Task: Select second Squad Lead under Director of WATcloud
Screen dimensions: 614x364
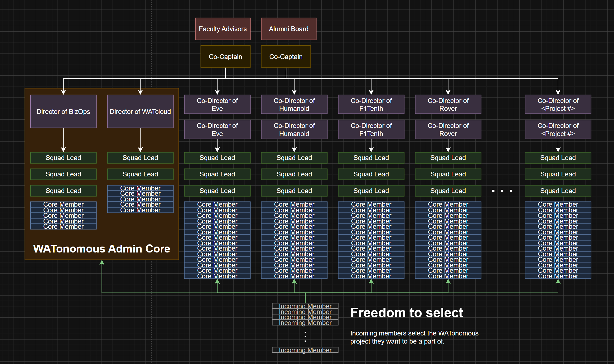Action: pos(140,174)
